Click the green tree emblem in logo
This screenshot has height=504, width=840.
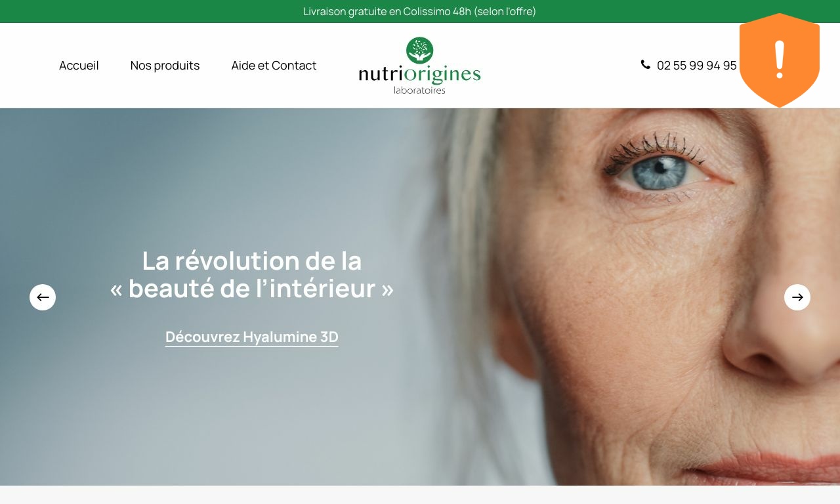click(419, 50)
